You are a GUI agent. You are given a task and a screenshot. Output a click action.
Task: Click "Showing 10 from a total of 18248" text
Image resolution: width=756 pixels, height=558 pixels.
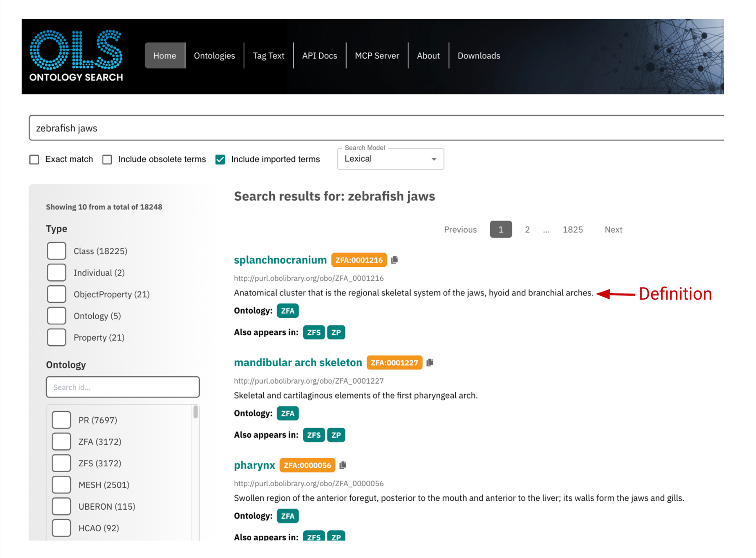pyautogui.click(x=104, y=207)
